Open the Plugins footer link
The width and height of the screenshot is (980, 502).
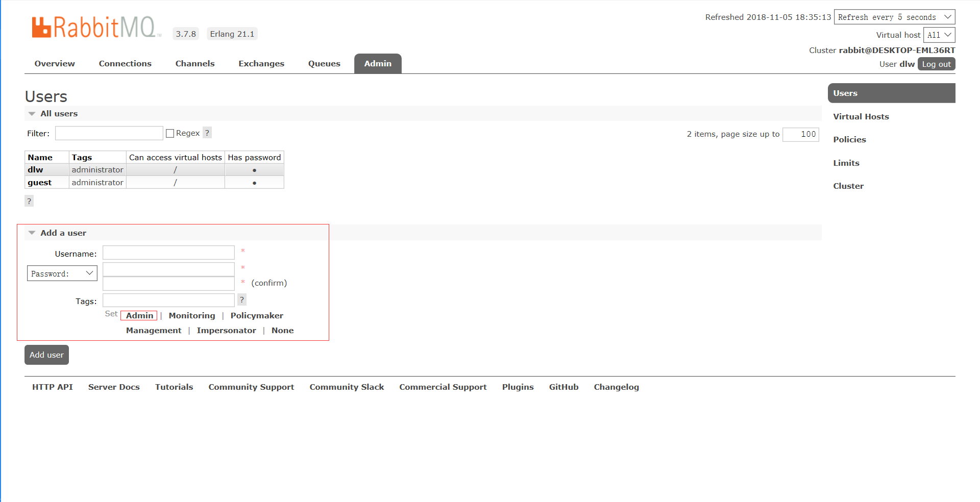pyautogui.click(x=518, y=387)
